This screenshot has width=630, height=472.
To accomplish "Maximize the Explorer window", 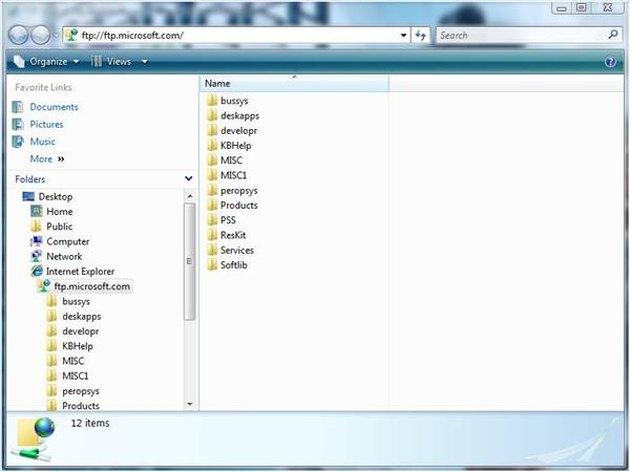I will point(581,8).
